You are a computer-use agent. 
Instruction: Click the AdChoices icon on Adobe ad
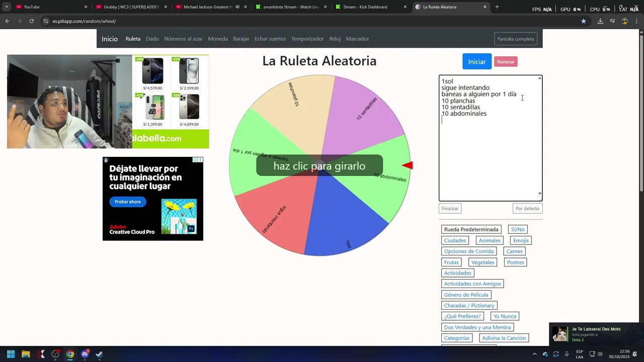[x=195, y=160]
